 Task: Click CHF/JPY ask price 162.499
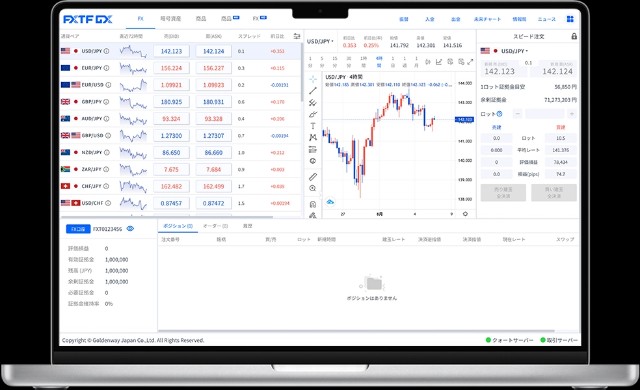[x=213, y=186]
